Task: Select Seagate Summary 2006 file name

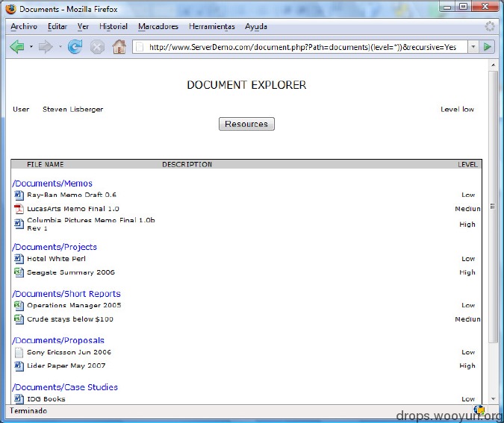Action: 71,272
